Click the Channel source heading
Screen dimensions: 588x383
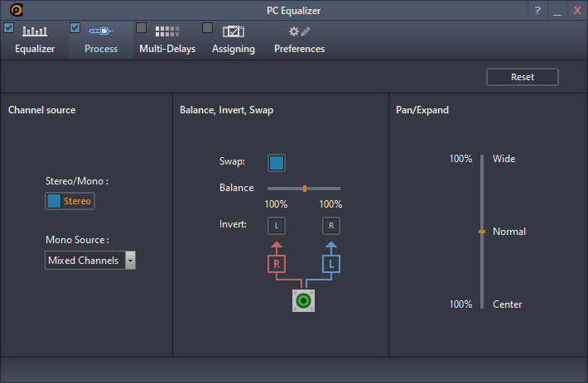tap(42, 110)
